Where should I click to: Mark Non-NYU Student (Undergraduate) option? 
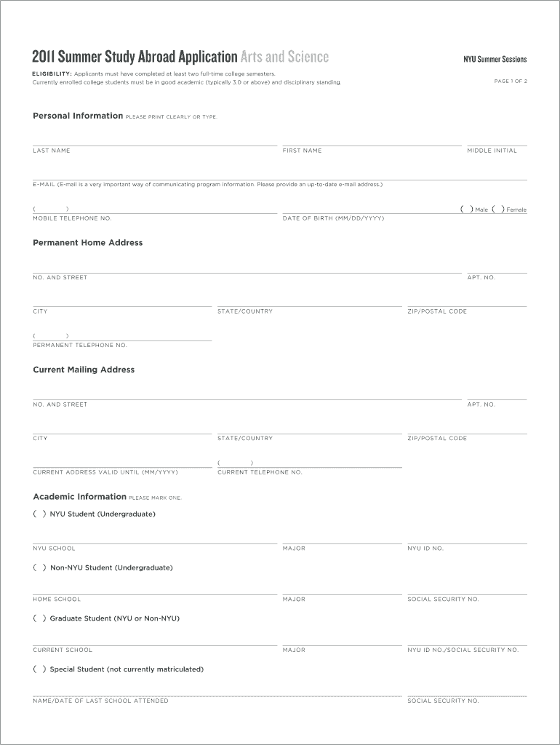[x=39, y=568]
